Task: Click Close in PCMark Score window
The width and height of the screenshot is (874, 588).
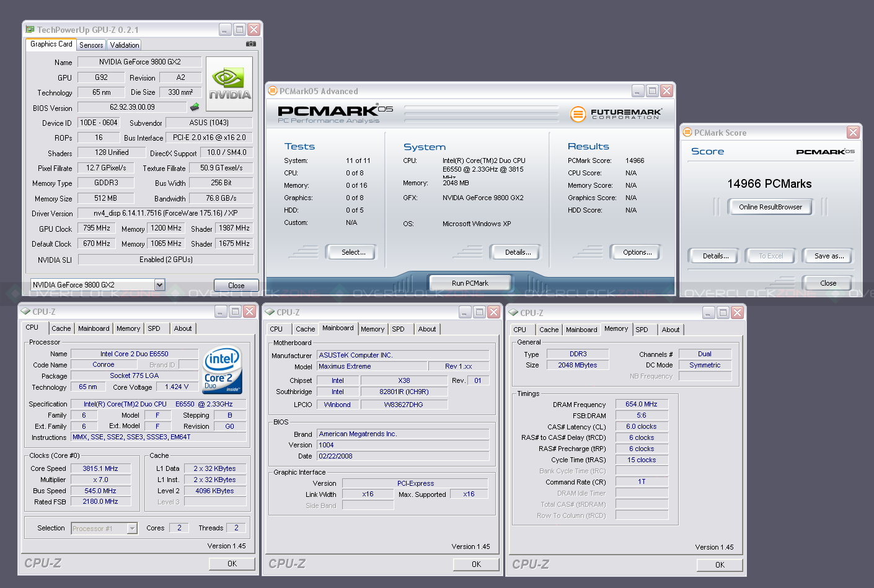Action: point(828,283)
